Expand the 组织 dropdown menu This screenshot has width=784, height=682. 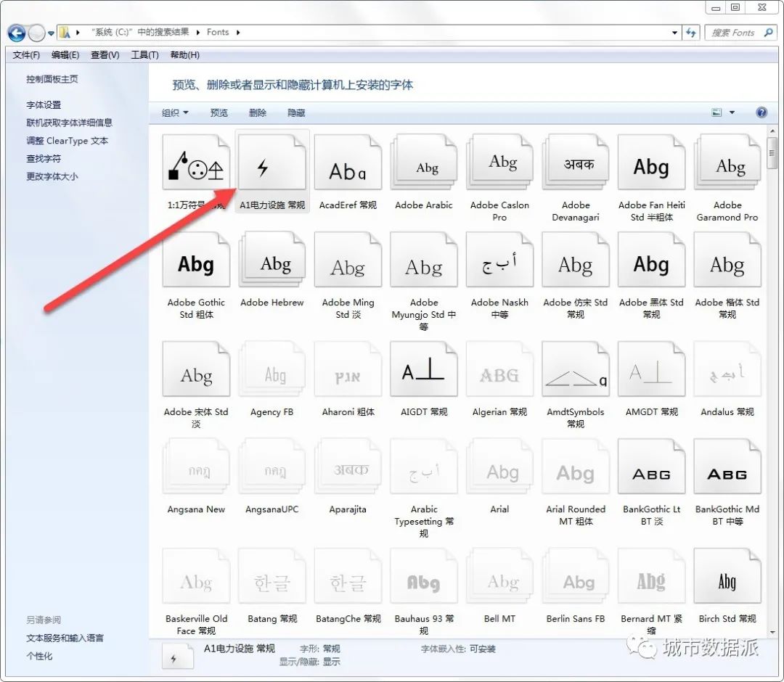175,113
